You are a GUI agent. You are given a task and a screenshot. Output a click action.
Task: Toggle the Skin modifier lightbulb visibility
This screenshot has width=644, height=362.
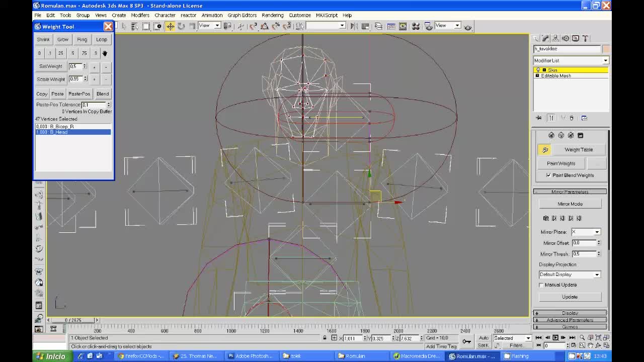click(x=538, y=70)
